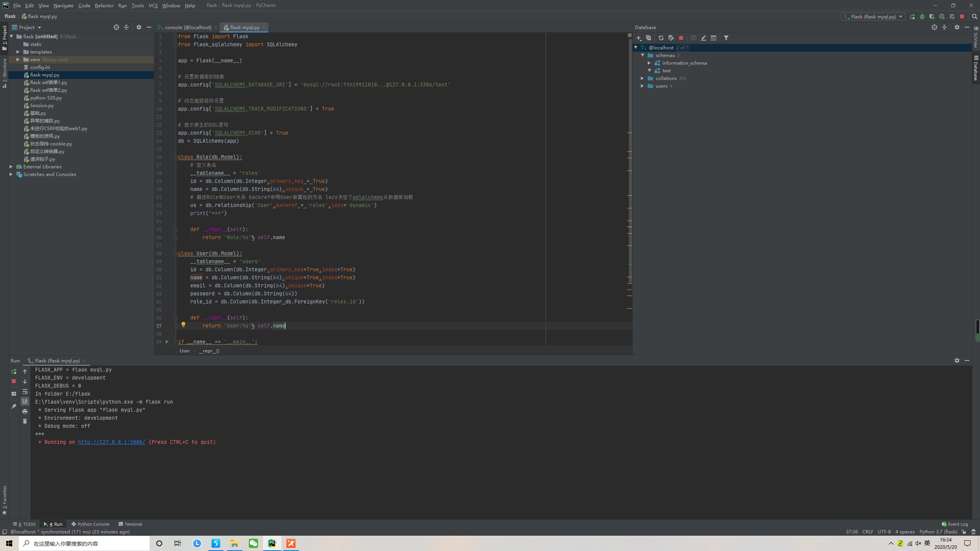Open Data Source Properties wrench icon

pyautogui.click(x=671, y=38)
